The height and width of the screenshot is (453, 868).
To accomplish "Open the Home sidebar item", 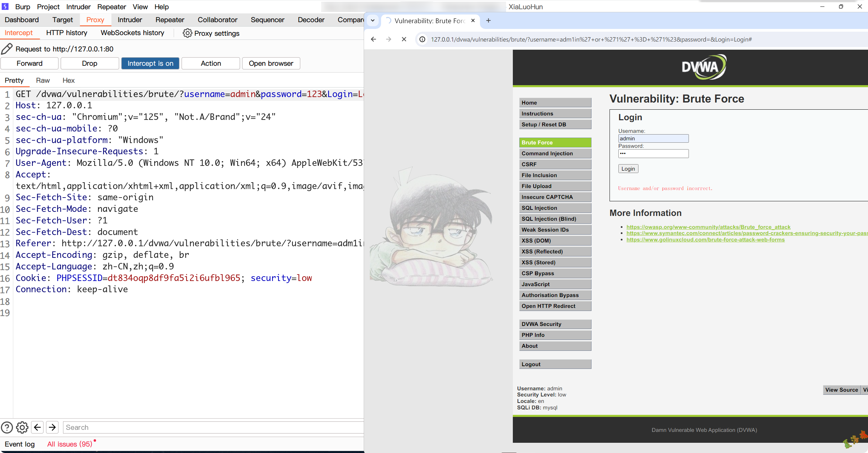I will pyautogui.click(x=555, y=103).
